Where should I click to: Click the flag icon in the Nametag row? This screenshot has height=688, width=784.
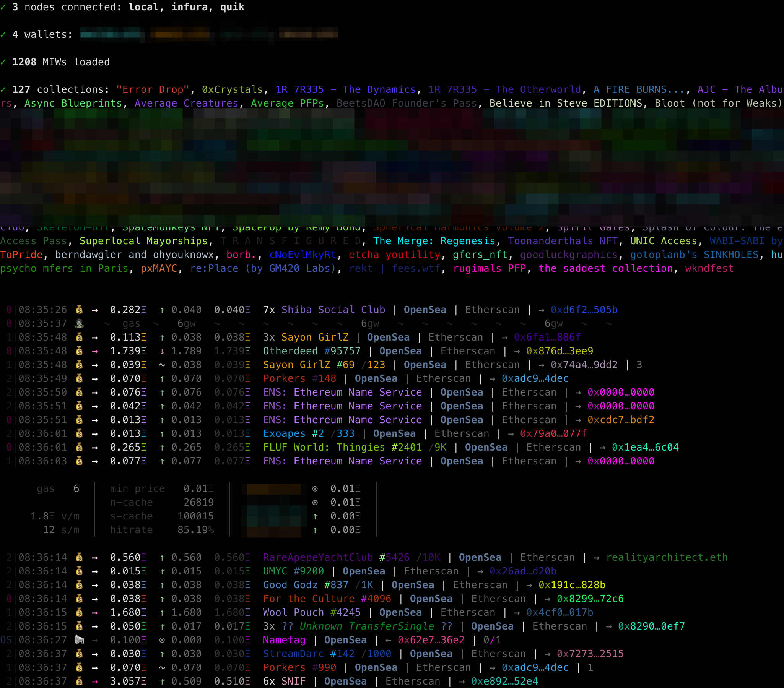[x=80, y=640]
